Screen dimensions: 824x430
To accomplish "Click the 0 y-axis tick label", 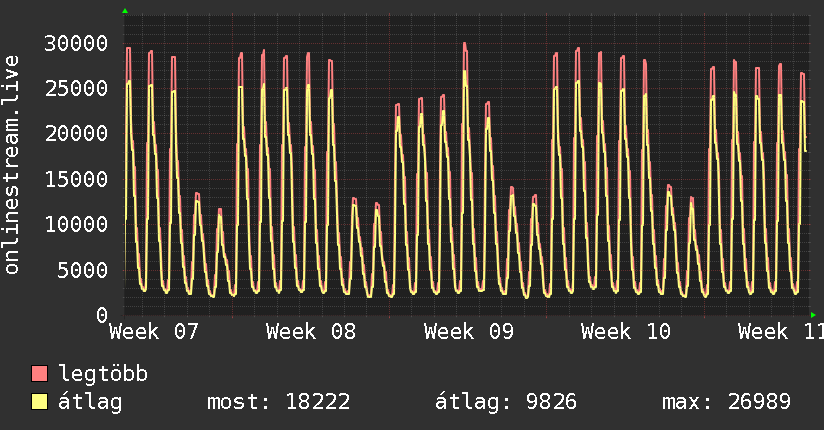I will [102, 315].
